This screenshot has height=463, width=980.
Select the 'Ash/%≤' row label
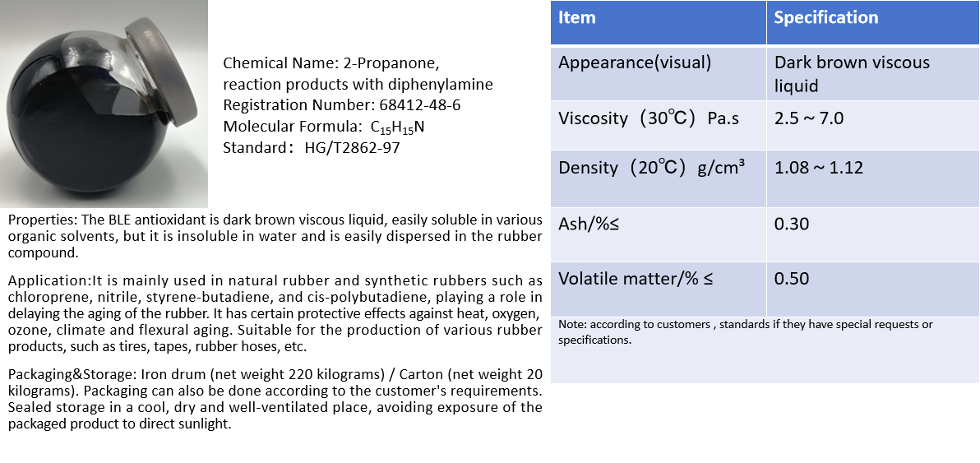(588, 223)
